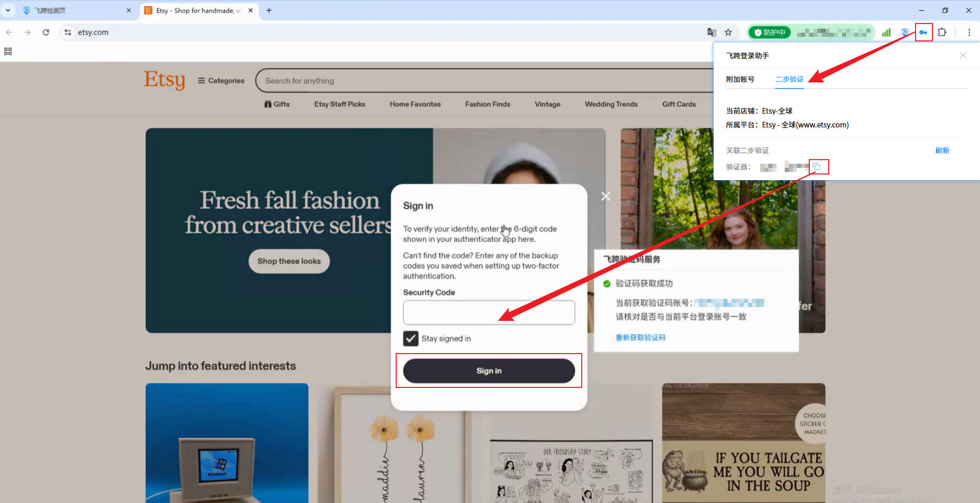Click the translate page icon

coord(712,32)
